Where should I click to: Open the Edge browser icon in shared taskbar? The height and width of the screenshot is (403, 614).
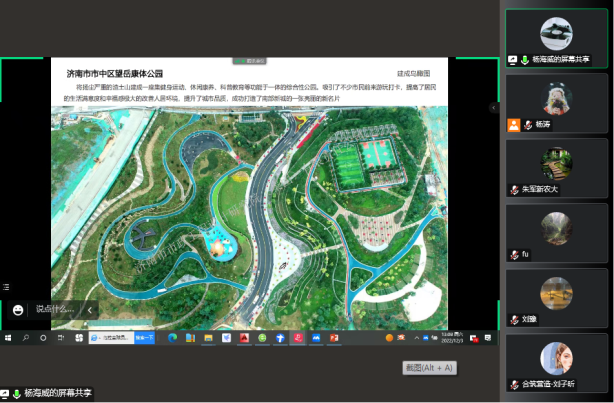[x=172, y=339]
